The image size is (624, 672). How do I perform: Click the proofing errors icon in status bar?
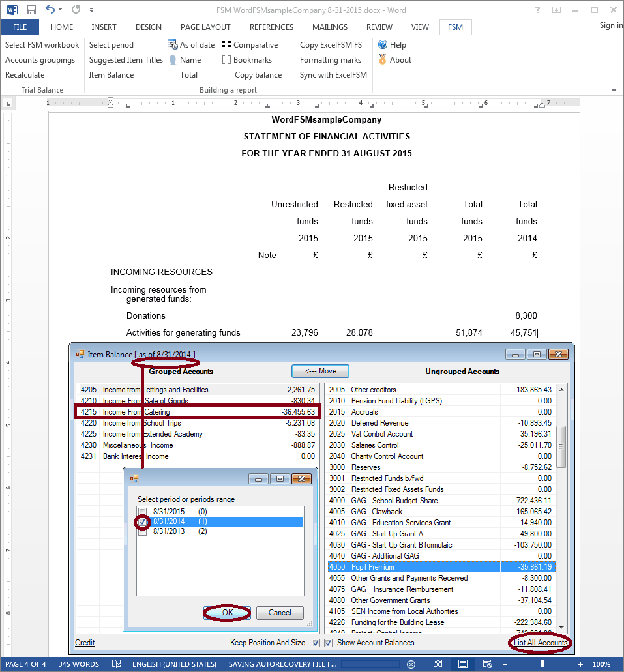pos(117,664)
